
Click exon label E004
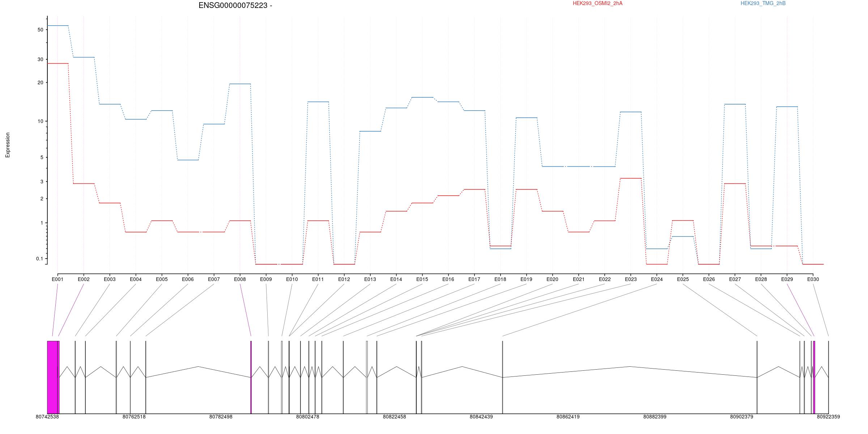pos(136,279)
